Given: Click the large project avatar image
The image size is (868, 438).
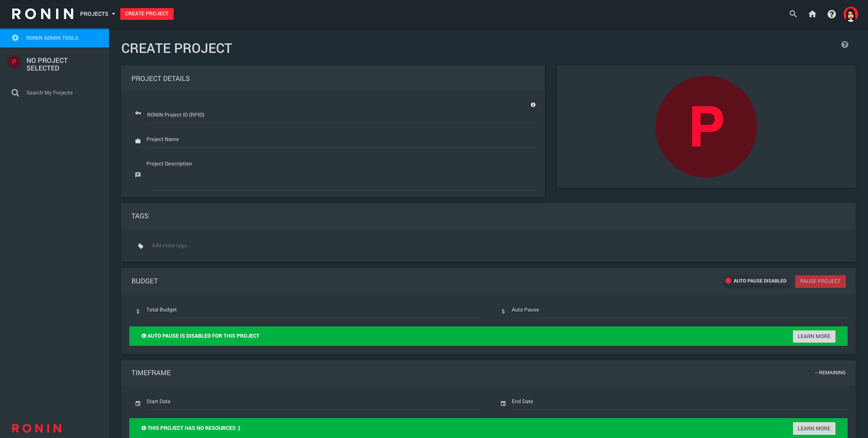Looking at the screenshot, I should point(706,127).
